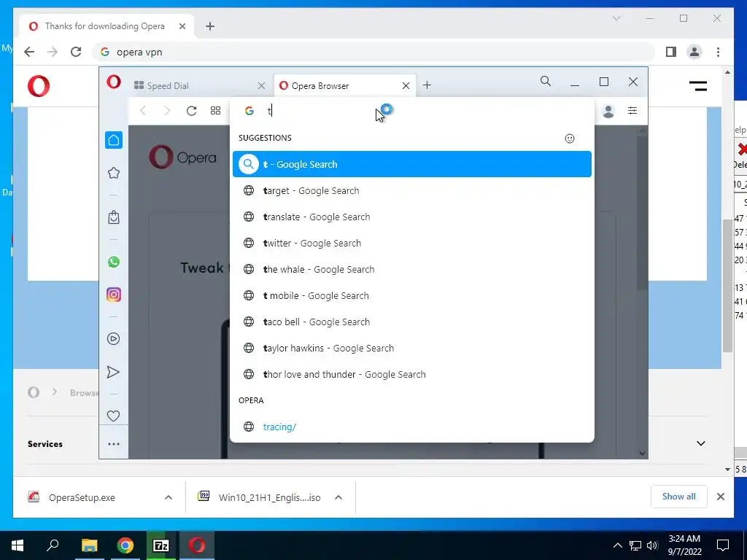Click Chrome's back arrow
This screenshot has width=747, height=560.
click(29, 52)
